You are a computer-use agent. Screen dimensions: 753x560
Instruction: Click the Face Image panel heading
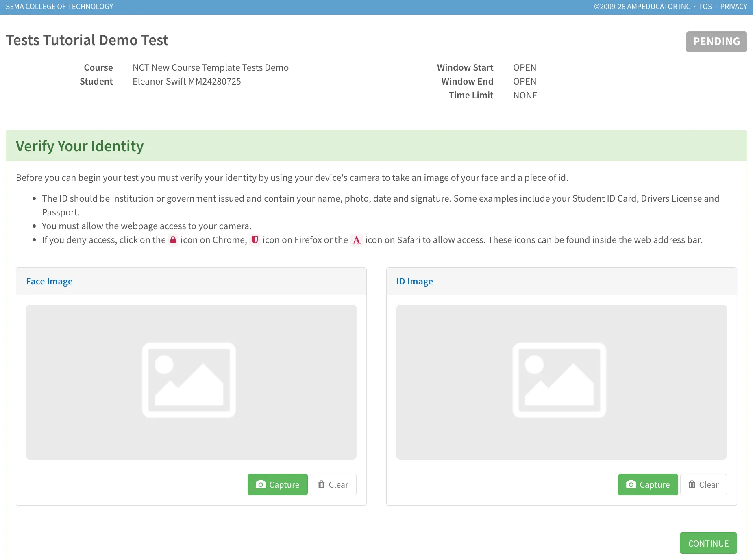tap(49, 281)
